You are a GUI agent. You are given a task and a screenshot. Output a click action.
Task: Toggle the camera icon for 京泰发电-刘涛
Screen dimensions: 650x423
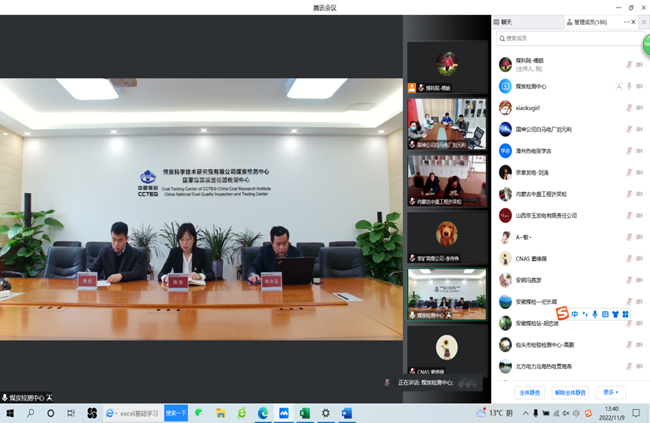(638, 172)
